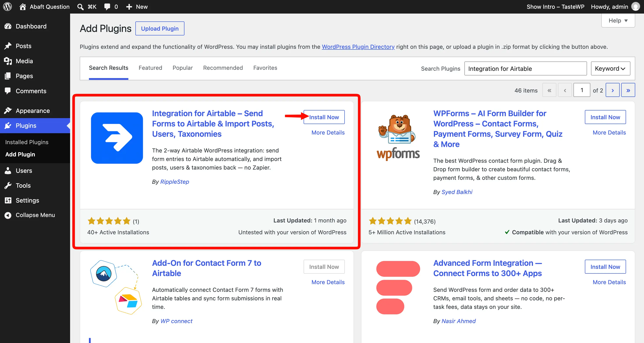Open the Abaft Question site home icon
Screen dimensions: 644x343
pyautogui.click(x=23, y=7)
